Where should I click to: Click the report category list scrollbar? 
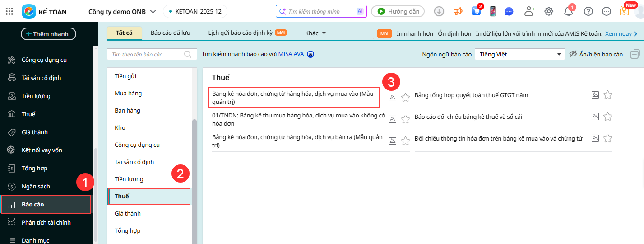coord(195,181)
